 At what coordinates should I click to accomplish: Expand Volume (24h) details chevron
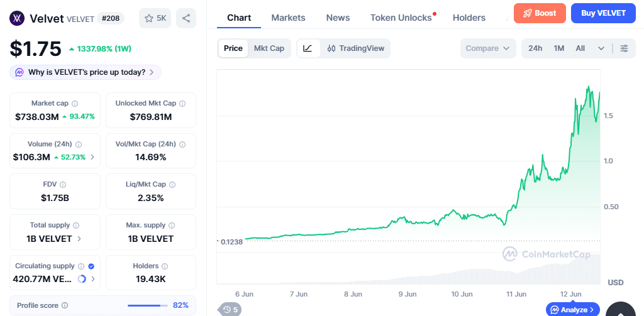click(92, 157)
